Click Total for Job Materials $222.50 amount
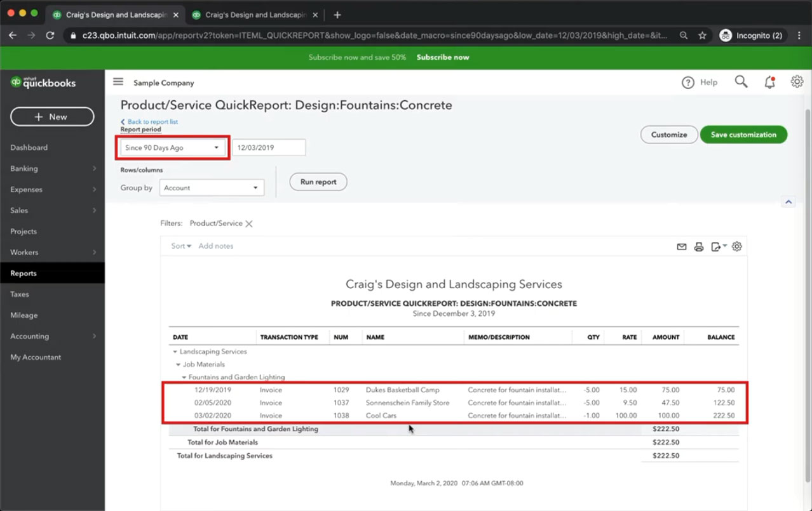812x511 pixels. tap(666, 442)
